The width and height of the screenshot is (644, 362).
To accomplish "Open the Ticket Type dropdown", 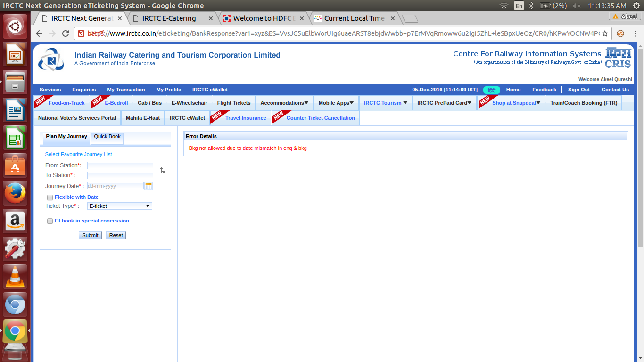I will point(120,206).
